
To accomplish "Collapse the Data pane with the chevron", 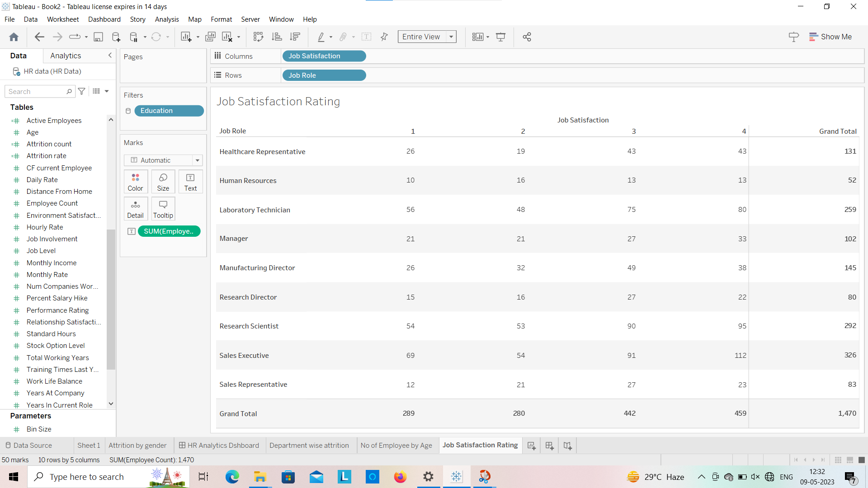I will [x=110, y=55].
